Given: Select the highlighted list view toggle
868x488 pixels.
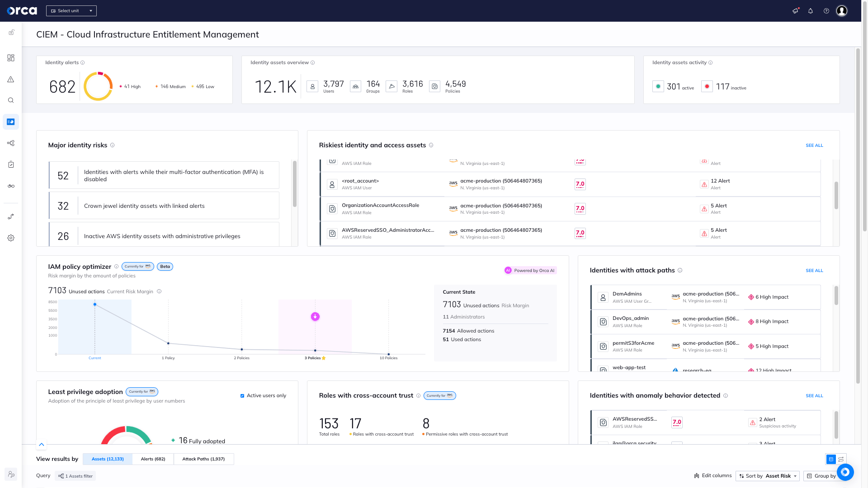Looking at the screenshot, I should (x=831, y=459).
